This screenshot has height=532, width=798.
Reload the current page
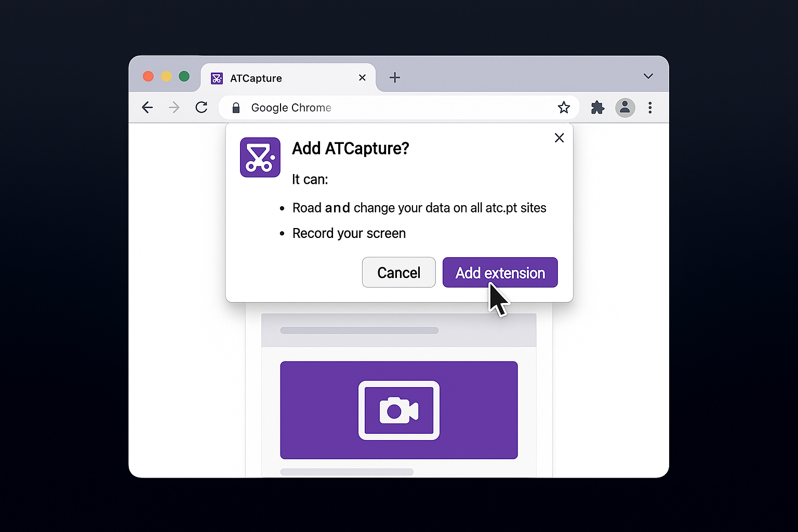pyautogui.click(x=202, y=108)
